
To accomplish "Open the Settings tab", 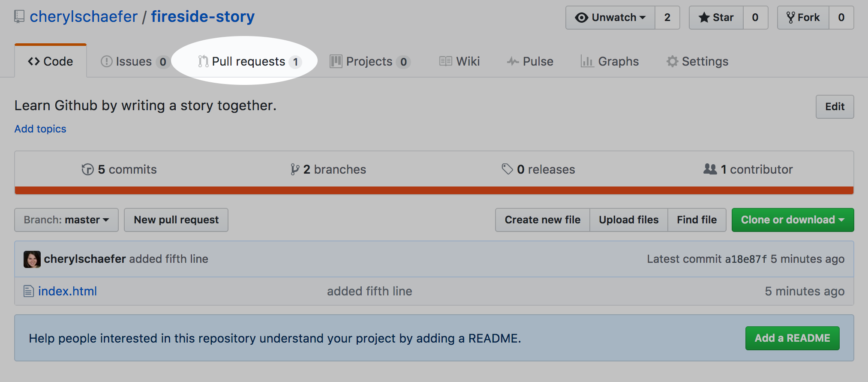I will point(697,62).
